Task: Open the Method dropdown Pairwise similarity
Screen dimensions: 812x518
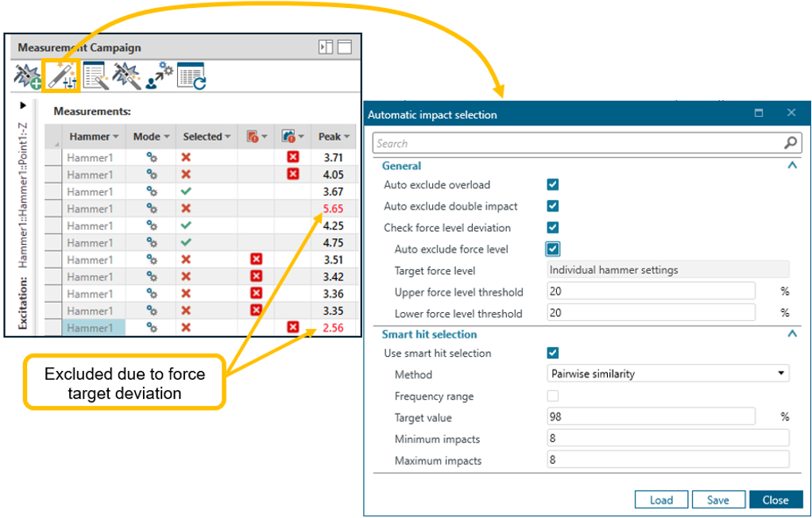Action: click(x=667, y=373)
